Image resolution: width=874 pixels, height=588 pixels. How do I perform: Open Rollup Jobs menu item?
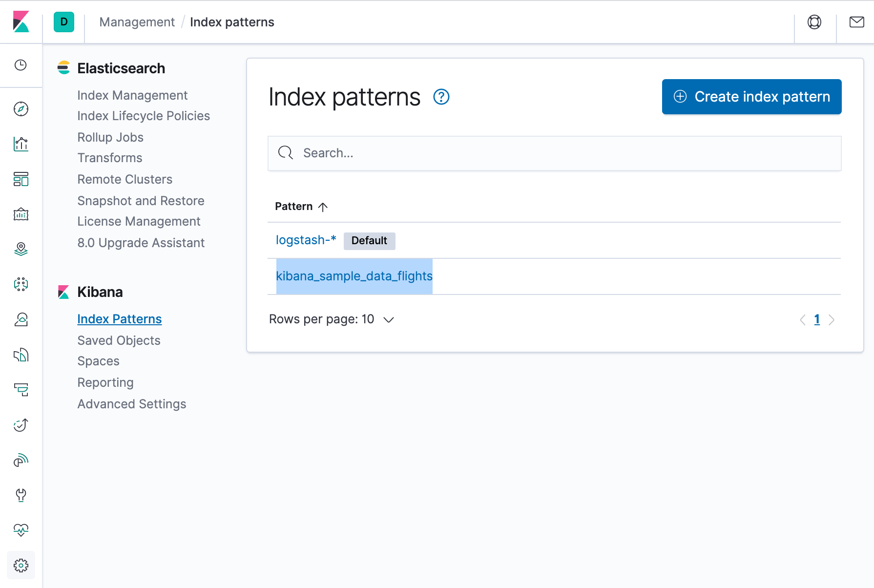(x=110, y=137)
